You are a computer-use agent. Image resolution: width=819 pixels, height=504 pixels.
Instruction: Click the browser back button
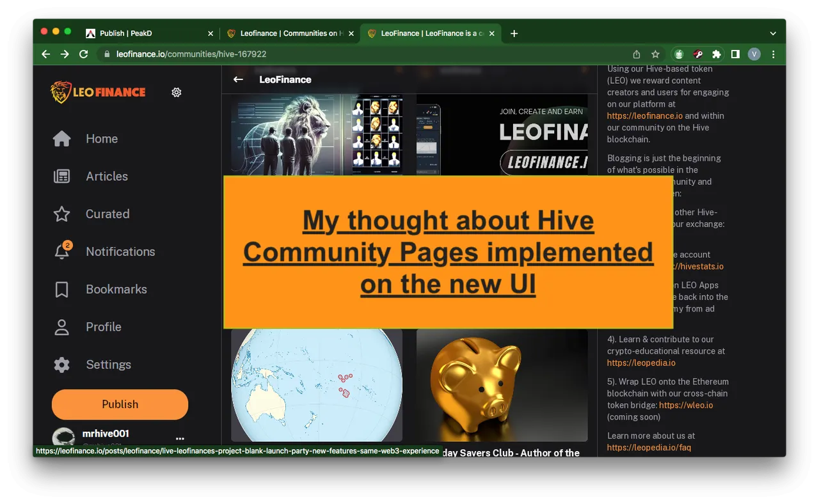[x=45, y=54]
